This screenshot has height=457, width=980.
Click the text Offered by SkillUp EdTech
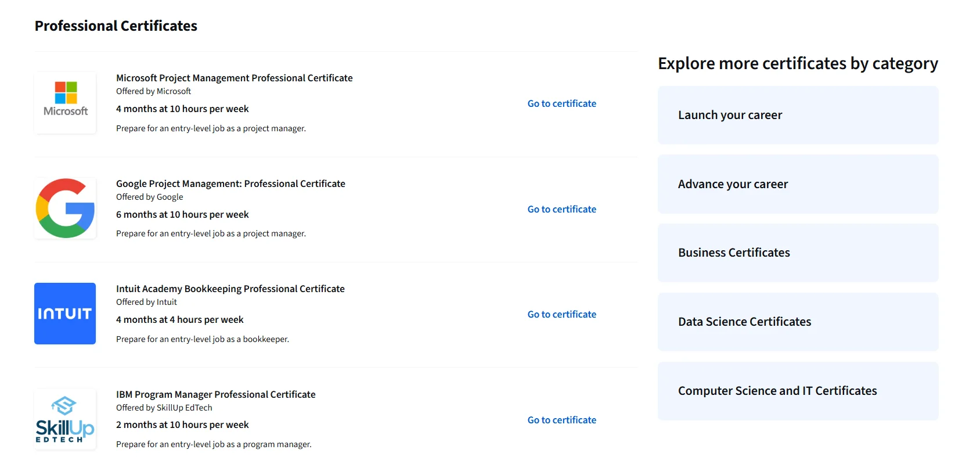[x=164, y=408]
